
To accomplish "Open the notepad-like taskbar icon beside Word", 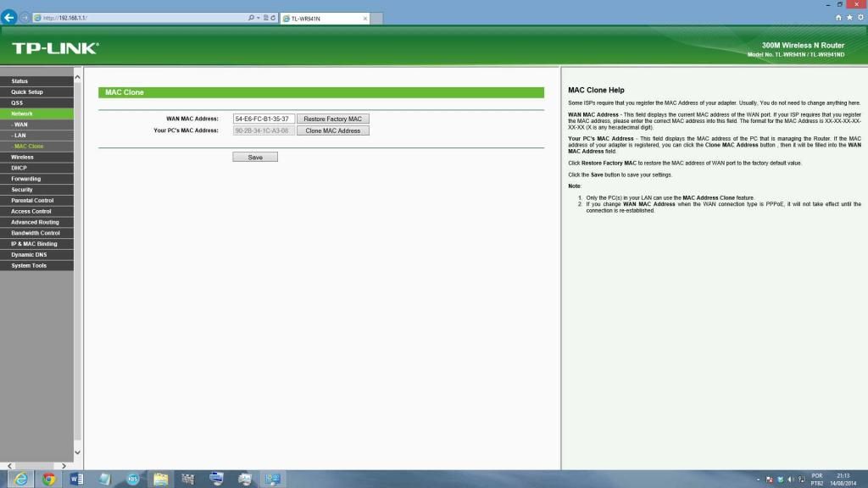I will tap(104, 480).
